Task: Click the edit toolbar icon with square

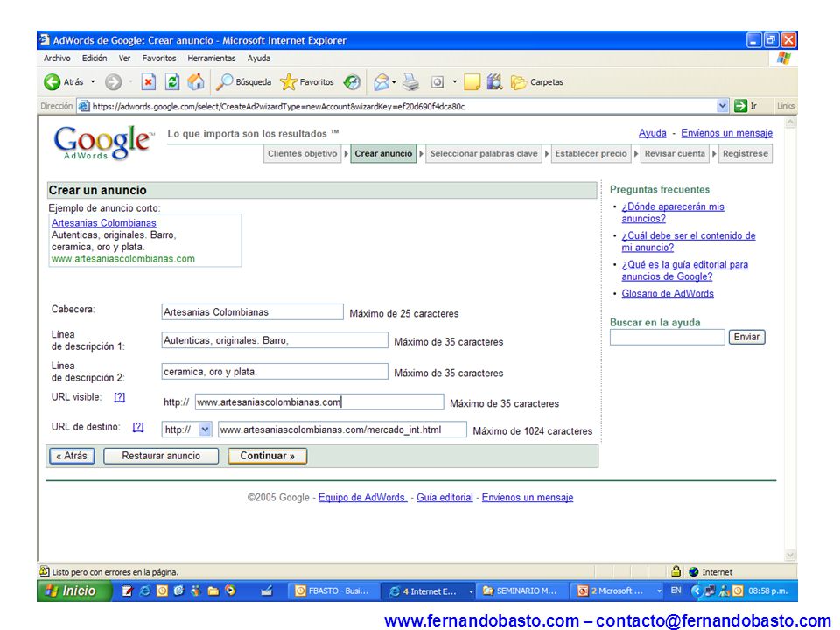Action: pos(437,82)
